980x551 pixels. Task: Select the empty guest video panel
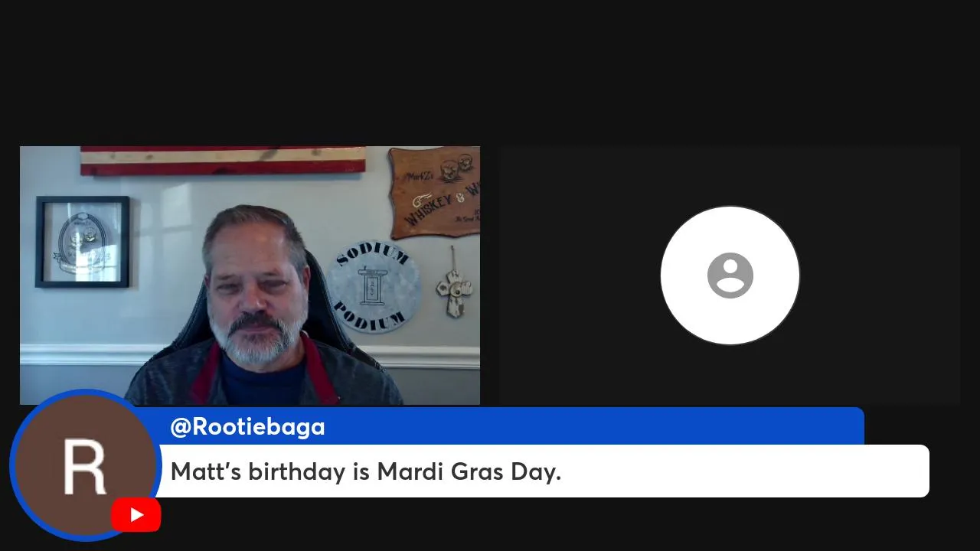[730, 275]
